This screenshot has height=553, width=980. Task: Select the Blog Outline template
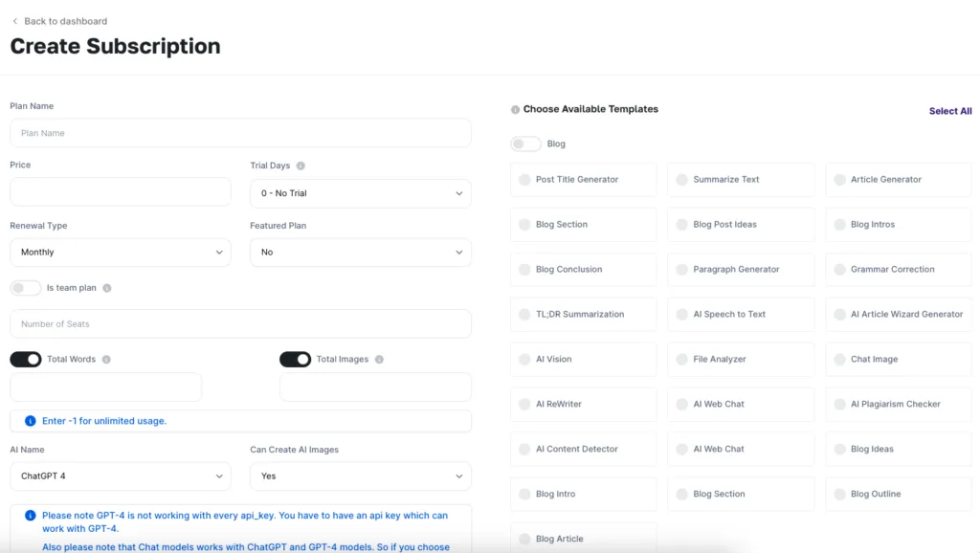click(898, 495)
